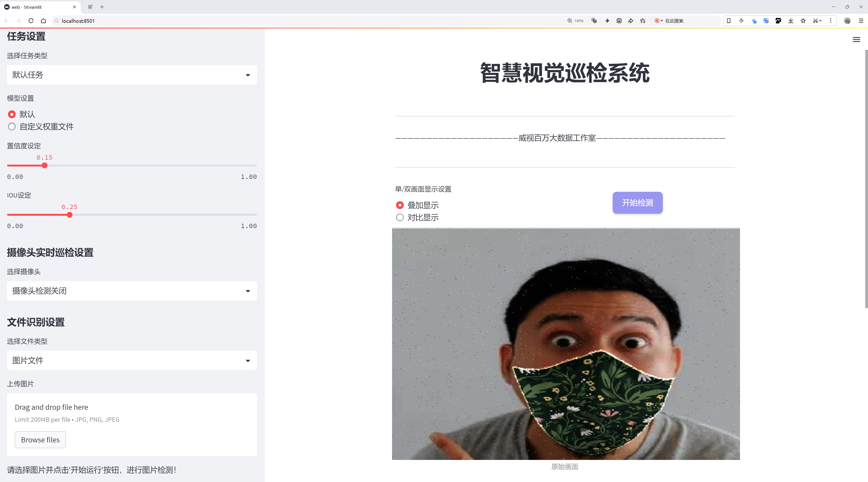Click the 开始检测 button
This screenshot has height=482, width=868.
[637, 203]
